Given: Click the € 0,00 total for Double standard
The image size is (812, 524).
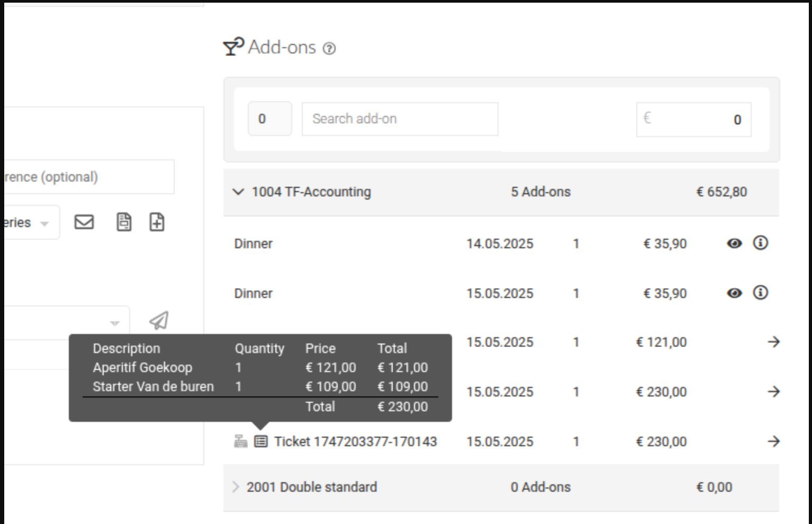Looking at the screenshot, I should point(714,487).
